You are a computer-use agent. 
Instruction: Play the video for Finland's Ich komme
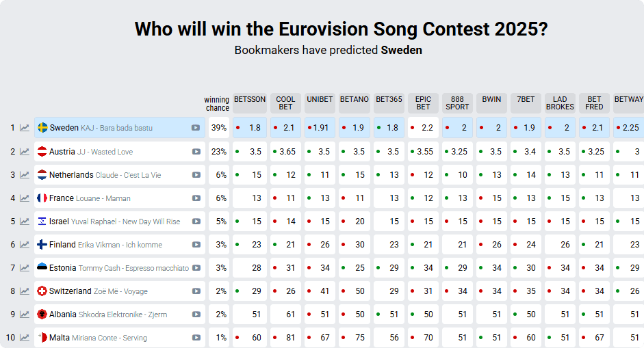point(196,245)
